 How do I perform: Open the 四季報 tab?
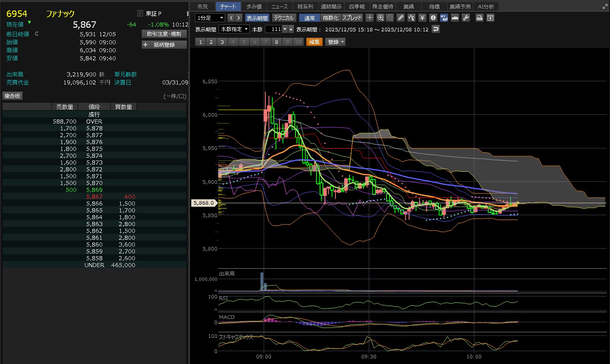tap(357, 6)
